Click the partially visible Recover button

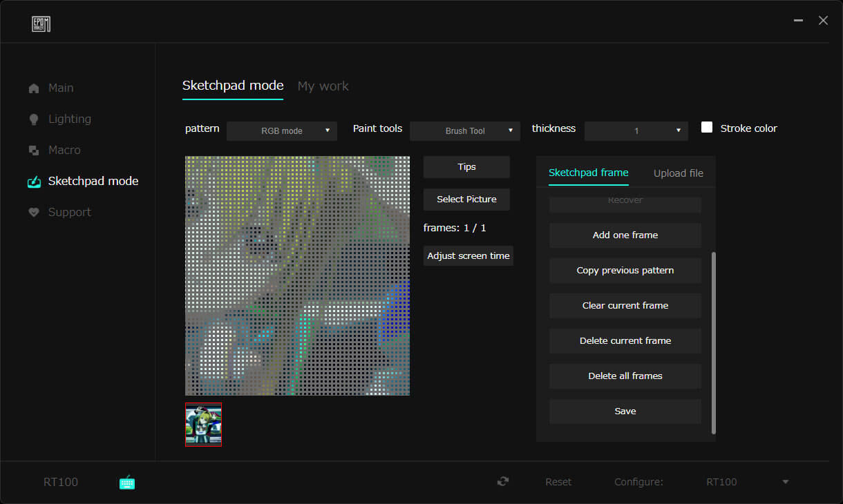pos(625,204)
